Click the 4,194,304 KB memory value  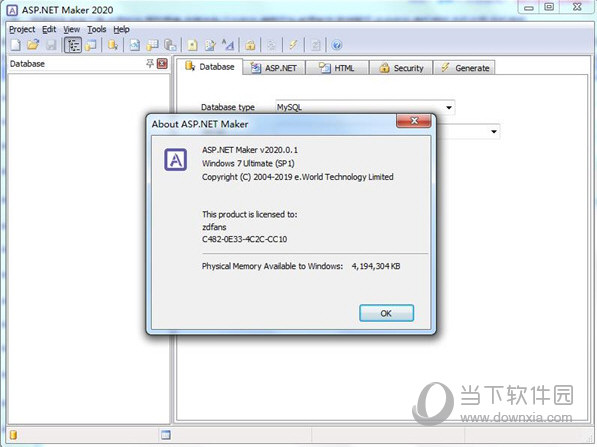point(376,266)
